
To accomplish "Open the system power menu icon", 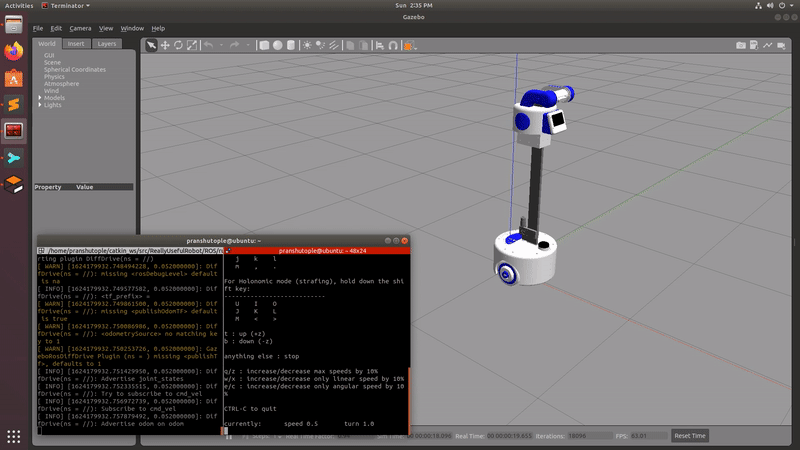I will (784, 6).
